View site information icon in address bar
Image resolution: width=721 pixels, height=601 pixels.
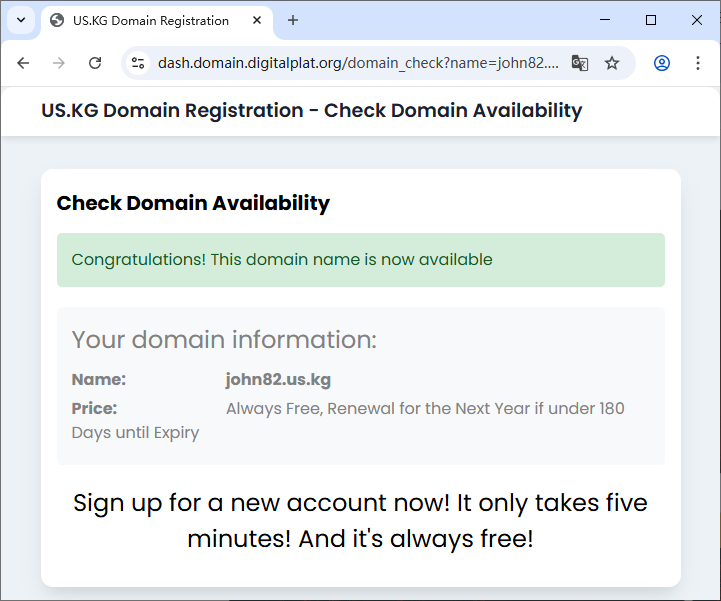point(138,63)
